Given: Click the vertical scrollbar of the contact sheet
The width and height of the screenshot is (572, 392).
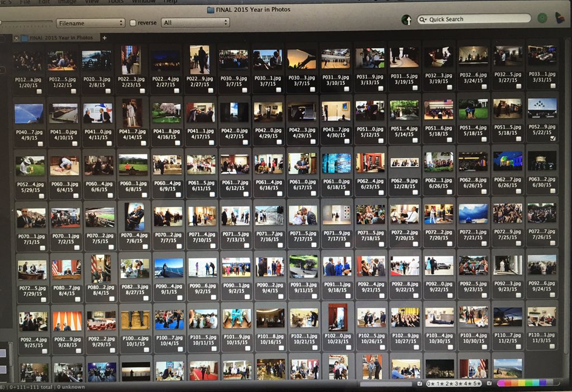Looking at the screenshot, I should point(565,197).
